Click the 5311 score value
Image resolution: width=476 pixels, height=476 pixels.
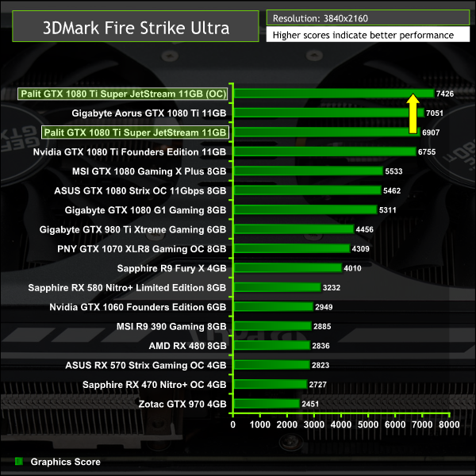point(387,210)
